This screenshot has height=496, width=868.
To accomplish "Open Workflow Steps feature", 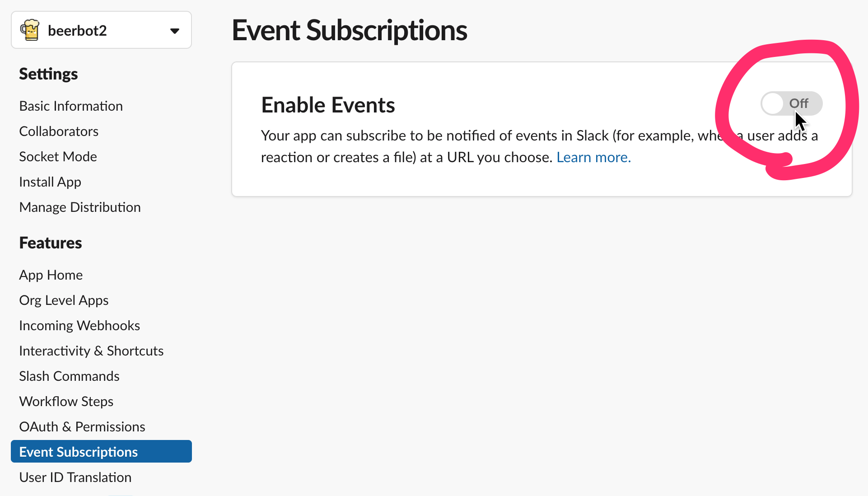I will pyautogui.click(x=66, y=401).
